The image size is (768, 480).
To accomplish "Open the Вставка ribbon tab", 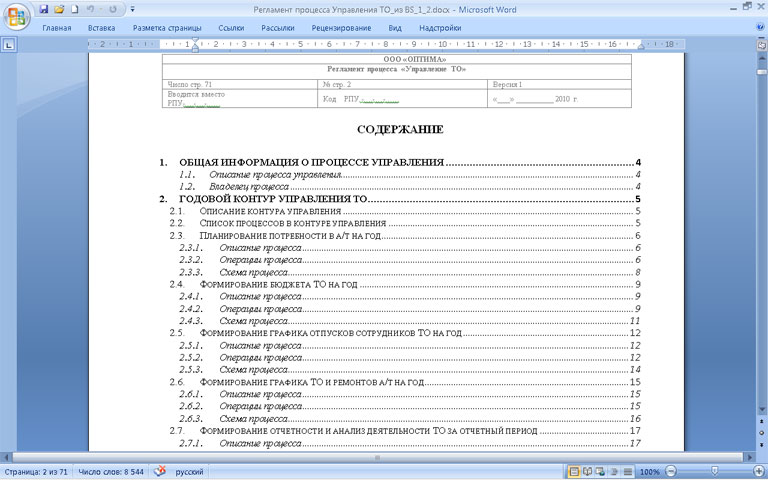I will (101, 28).
